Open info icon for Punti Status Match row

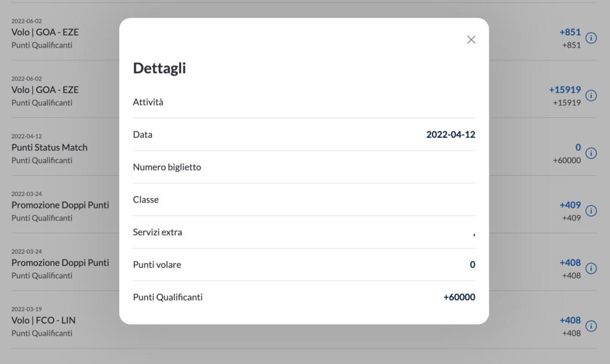(591, 153)
